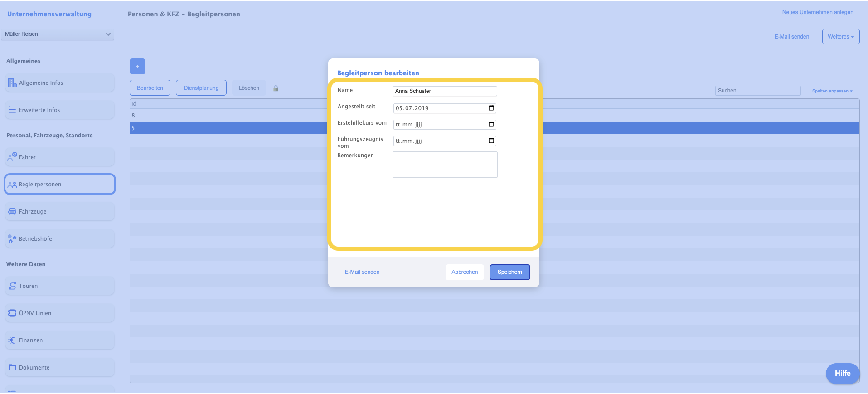This screenshot has height=394, width=868.
Task: Open calendar picker for Führungszeugnis vom
Action: click(x=491, y=141)
